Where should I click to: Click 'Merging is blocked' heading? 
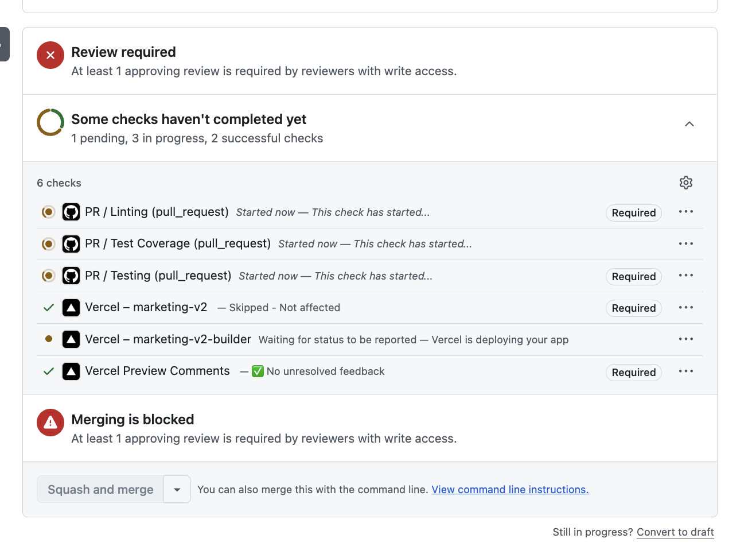pos(133,420)
